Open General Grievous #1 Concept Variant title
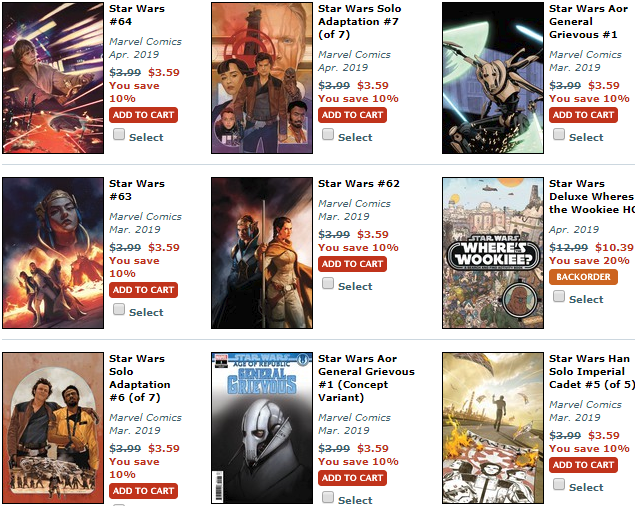The height and width of the screenshot is (506, 635). point(366,378)
